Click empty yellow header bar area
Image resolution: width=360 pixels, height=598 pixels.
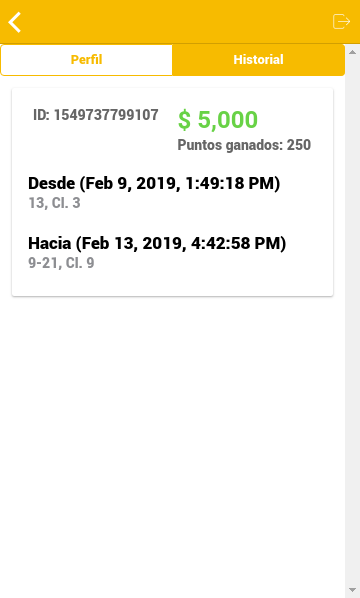click(175, 22)
